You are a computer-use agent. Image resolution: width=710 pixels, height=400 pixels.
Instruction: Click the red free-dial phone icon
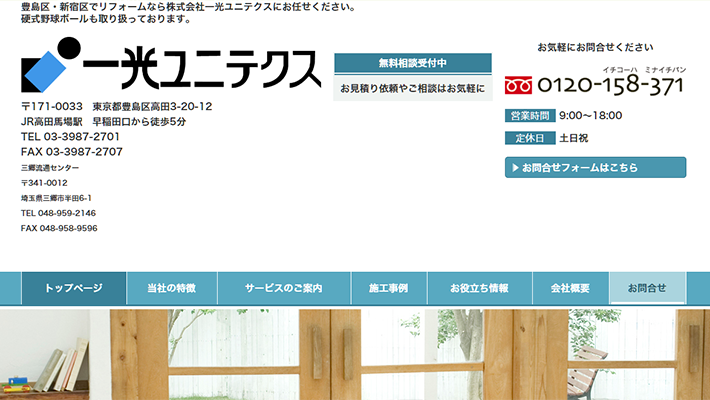tap(518, 86)
